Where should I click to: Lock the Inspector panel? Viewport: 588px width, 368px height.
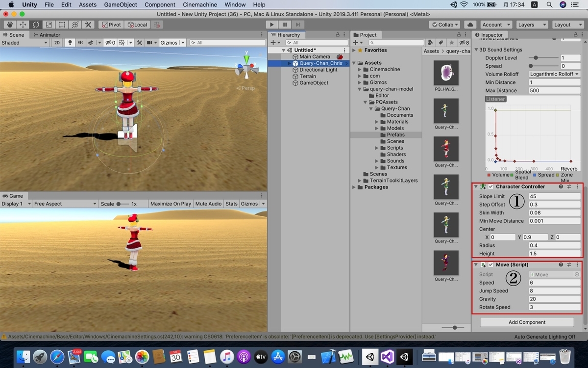click(x=577, y=35)
